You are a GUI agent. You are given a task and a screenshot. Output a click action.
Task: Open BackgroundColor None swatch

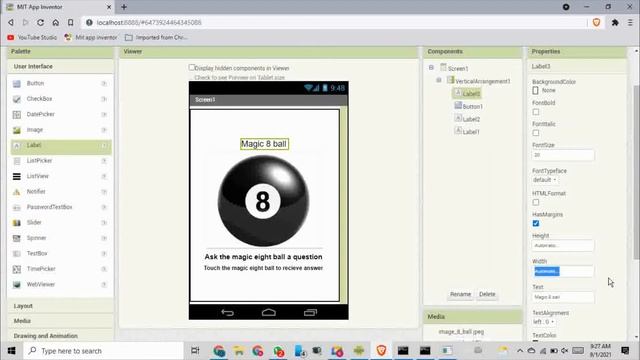click(x=536, y=90)
